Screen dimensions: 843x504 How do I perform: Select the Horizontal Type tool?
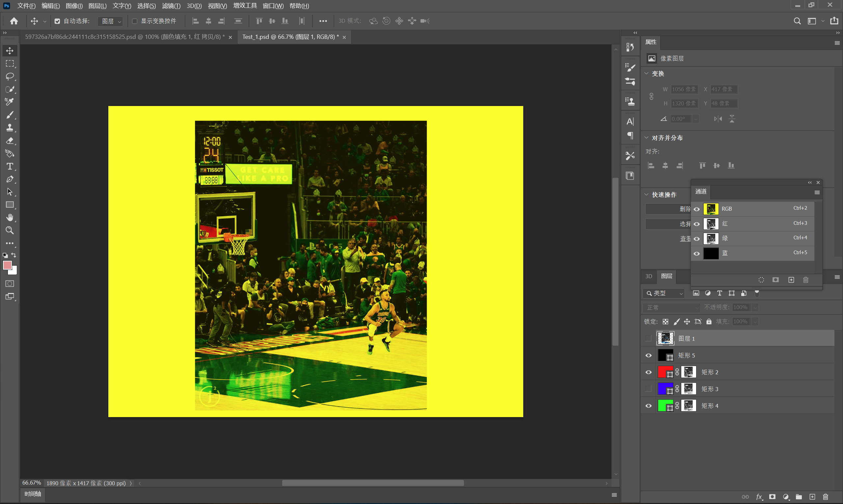coord(10,167)
